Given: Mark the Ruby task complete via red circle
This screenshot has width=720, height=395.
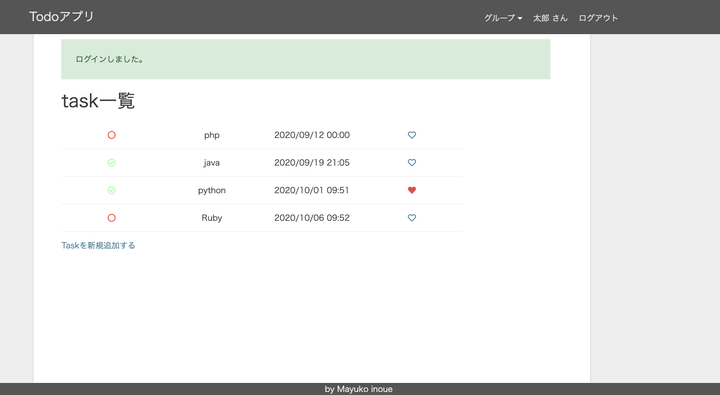Looking at the screenshot, I should [x=112, y=218].
